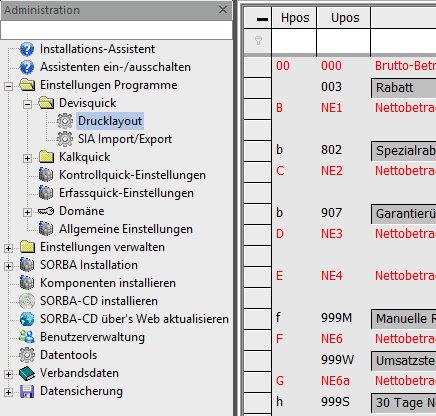Click the SORBA-CD installieren disc icon

[x=27, y=301]
